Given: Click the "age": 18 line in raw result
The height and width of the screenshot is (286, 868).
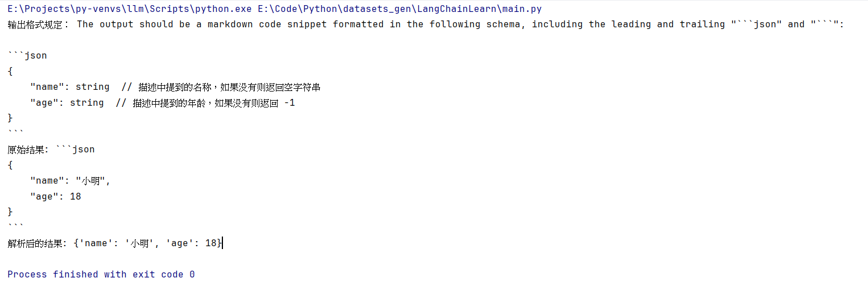Looking at the screenshot, I should tap(56, 197).
